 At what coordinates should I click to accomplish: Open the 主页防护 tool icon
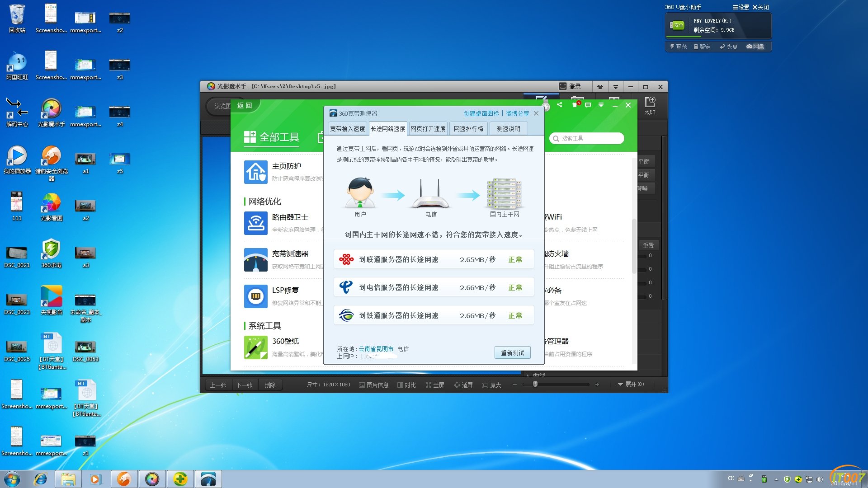click(x=256, y=172)
